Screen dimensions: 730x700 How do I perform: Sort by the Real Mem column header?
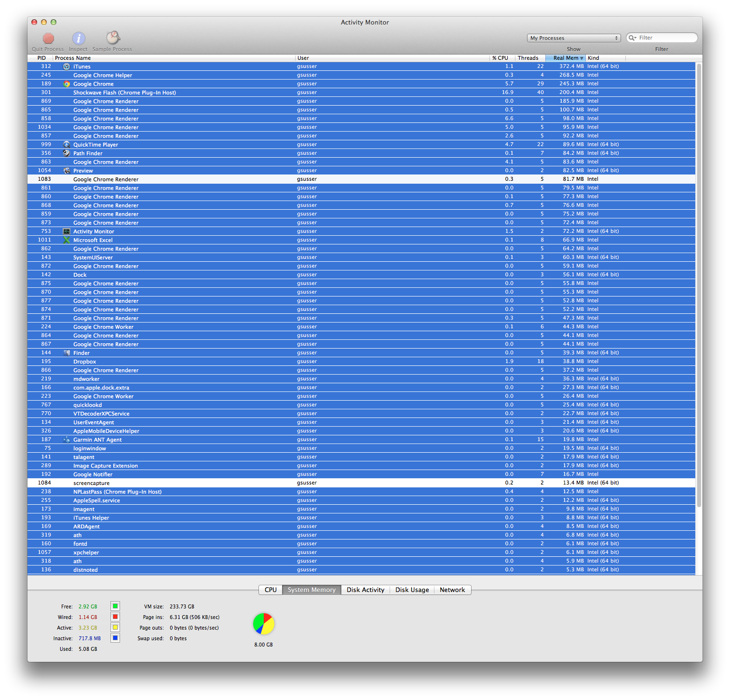point(566,58)
